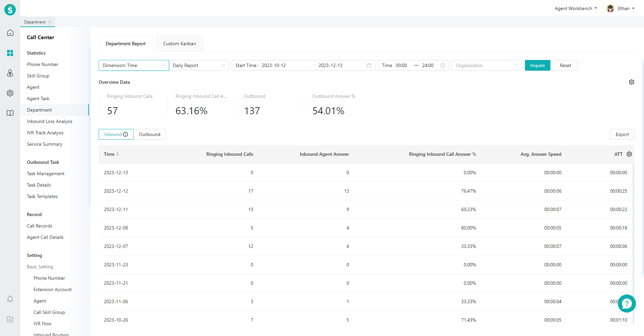Open settings gear icon in left rail

tap(10, 93)
